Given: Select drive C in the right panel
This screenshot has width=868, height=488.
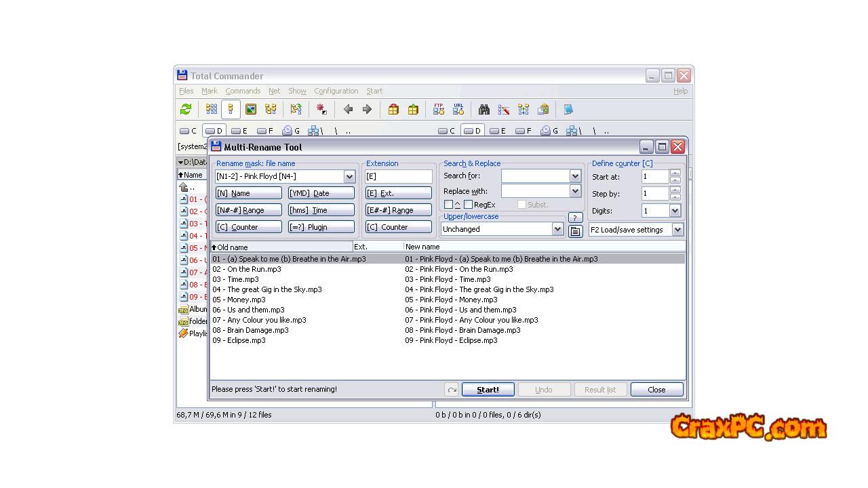Looking at the screenshot, I should click(x=447, y=131).
